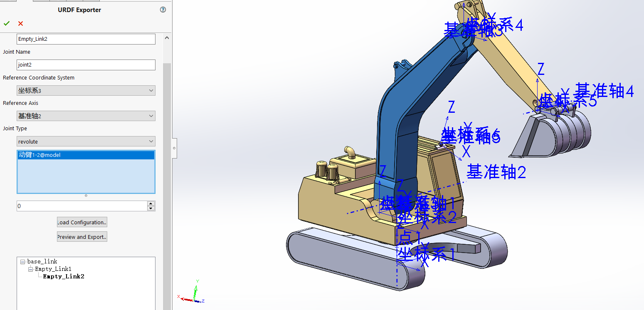The image size is (644, 310).
Task: Open the Joint Type revolute dropdown
Action: (86, 141)
